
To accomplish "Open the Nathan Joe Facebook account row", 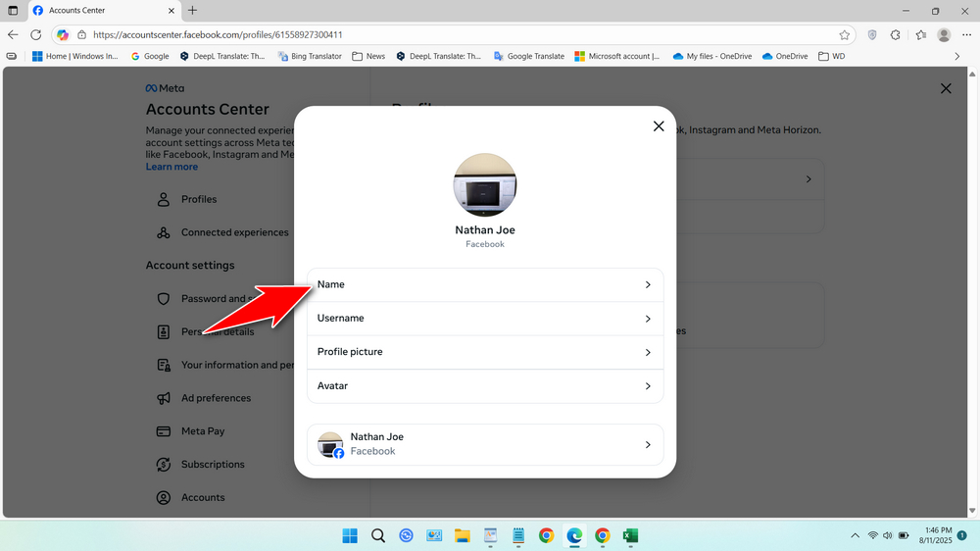I will [x=485, y=445].
